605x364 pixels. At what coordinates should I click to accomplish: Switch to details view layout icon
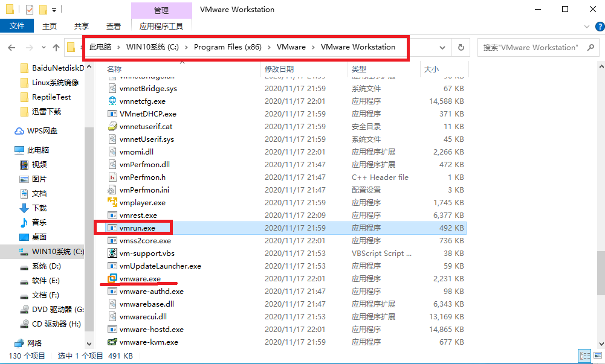pos(585,356)
